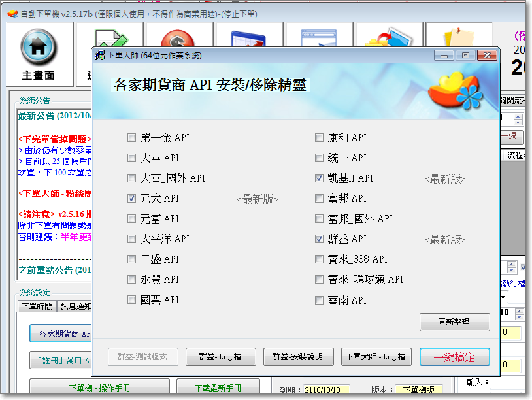
Task: Click the 下單大師 dialog title bar icon
Action: 99,56
